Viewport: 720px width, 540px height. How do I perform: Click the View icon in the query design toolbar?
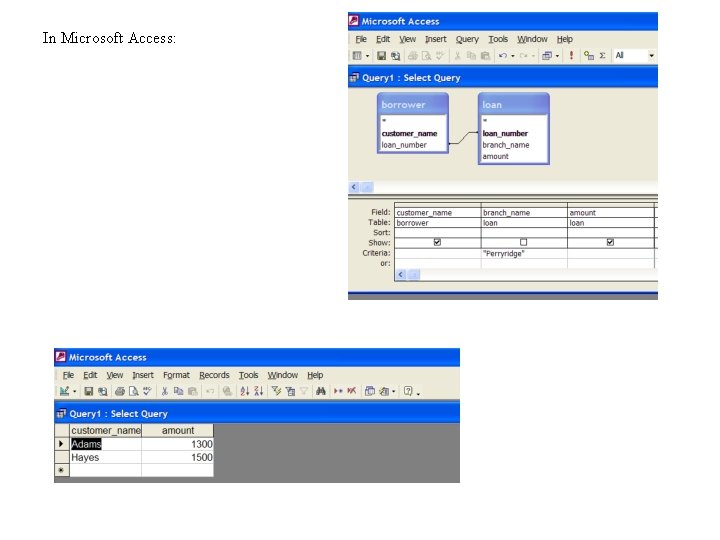point(357,56)
